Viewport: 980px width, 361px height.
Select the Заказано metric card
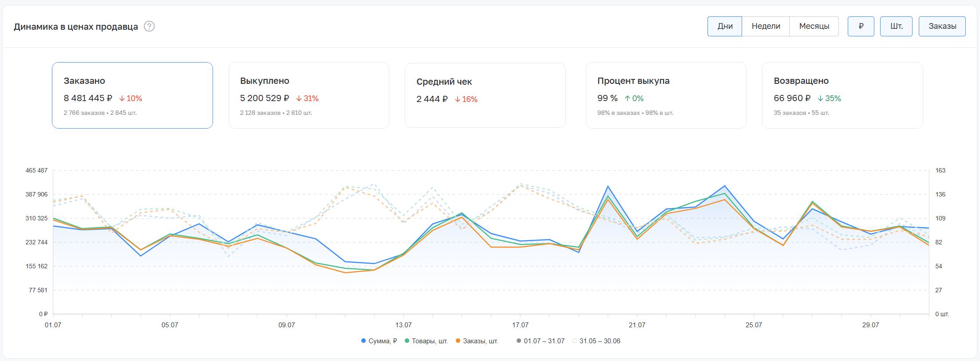click(x=132, y=95)
